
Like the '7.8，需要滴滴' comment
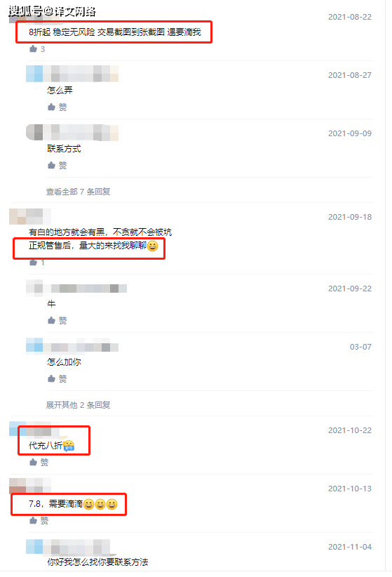[x=39, y=520]
